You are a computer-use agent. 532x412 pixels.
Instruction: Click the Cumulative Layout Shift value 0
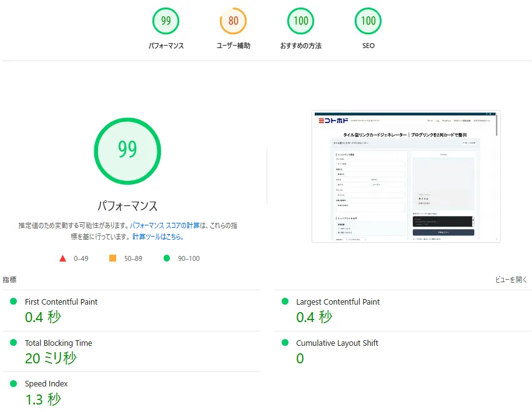tap(300, 358)
